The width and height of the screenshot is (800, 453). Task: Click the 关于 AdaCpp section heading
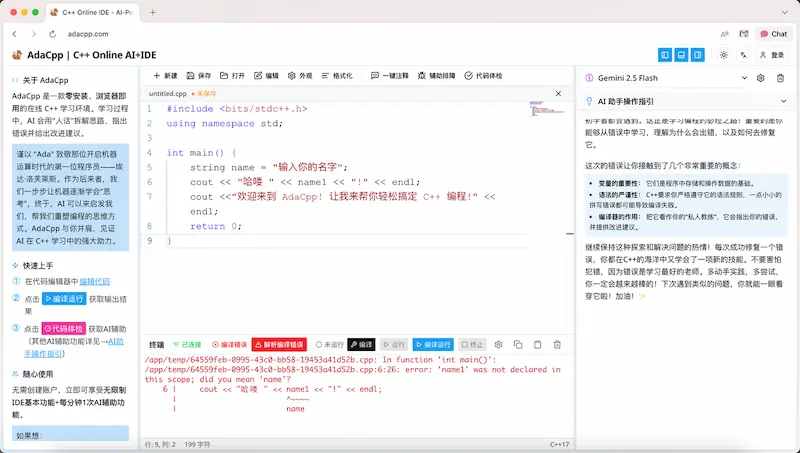coord(45,80)
